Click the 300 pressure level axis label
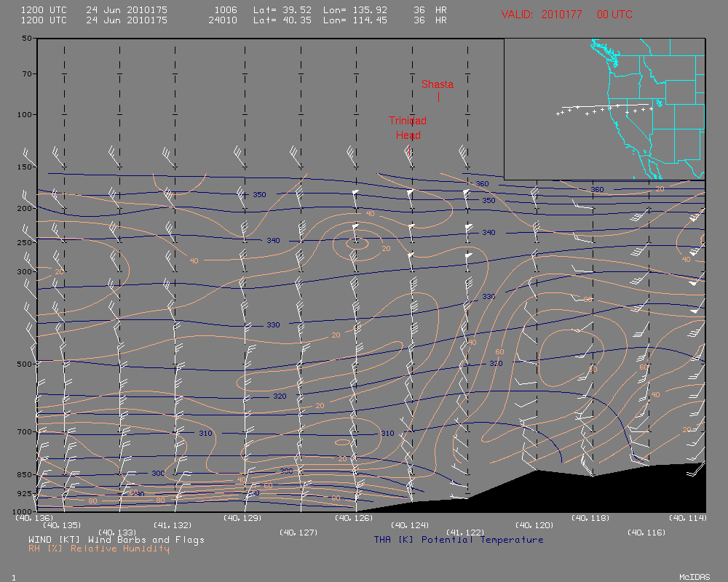 (x=25, y=272)
